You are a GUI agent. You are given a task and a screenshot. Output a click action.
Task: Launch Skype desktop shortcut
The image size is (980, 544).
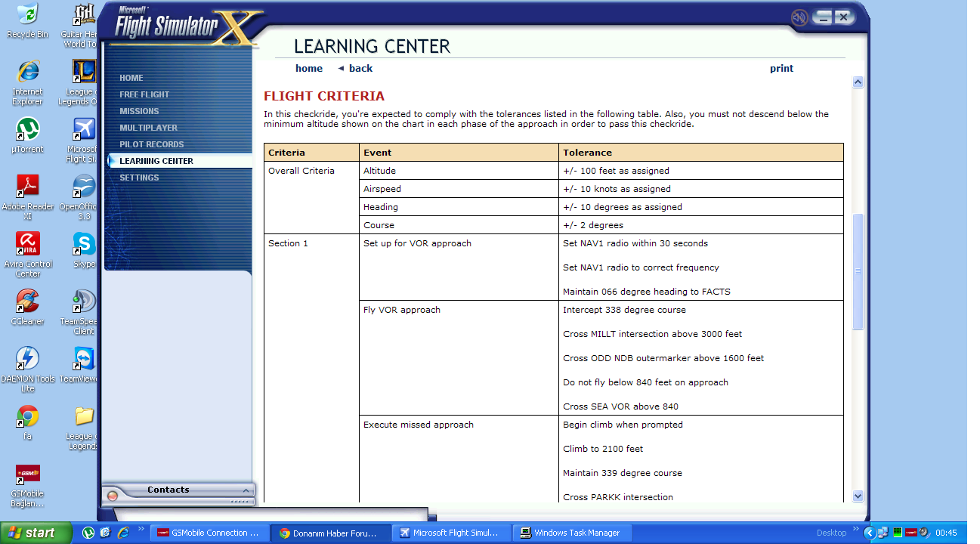pyautogui.click(x=83, y=251)
